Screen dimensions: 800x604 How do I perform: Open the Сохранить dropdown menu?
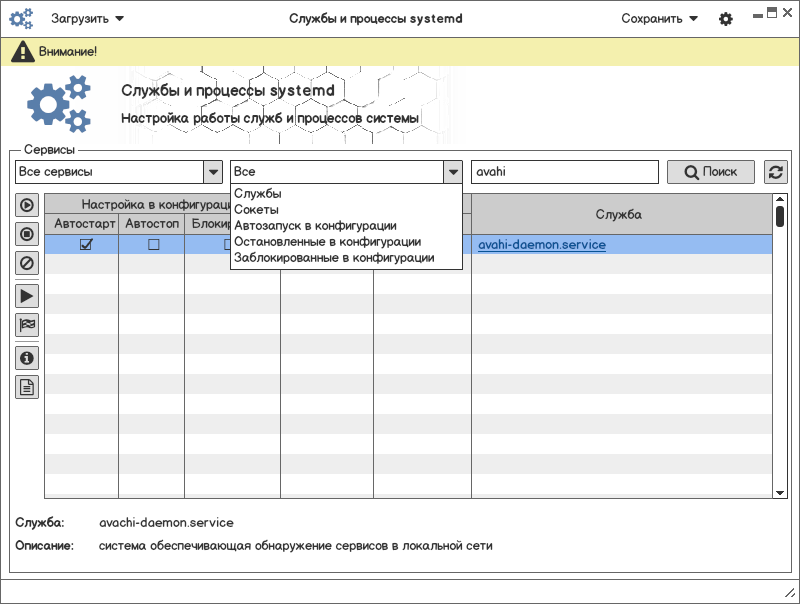(x=659, y=19)
